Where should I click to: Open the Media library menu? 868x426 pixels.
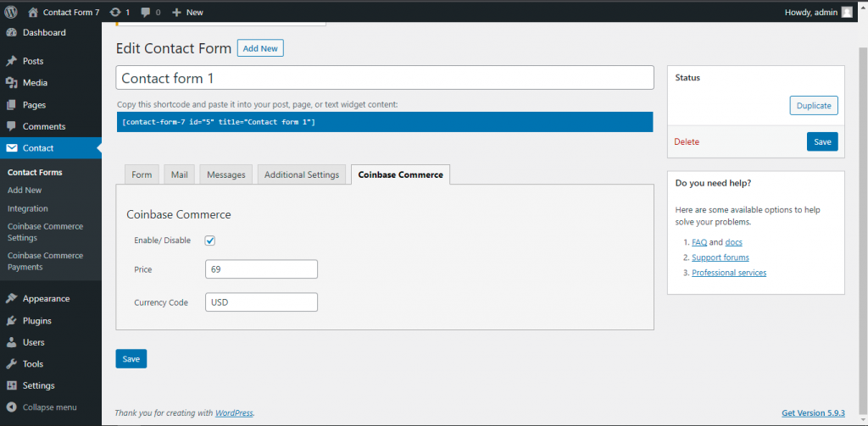35,83
